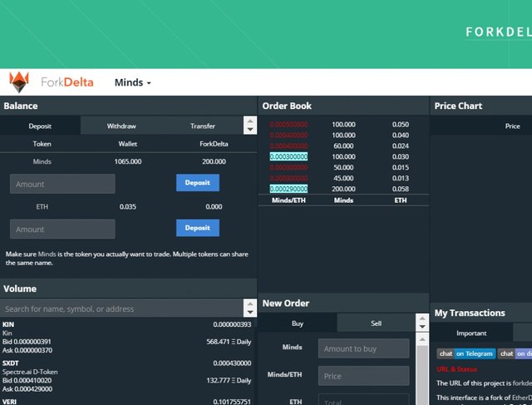Click the Deposit button for Minds

point(198,183)
